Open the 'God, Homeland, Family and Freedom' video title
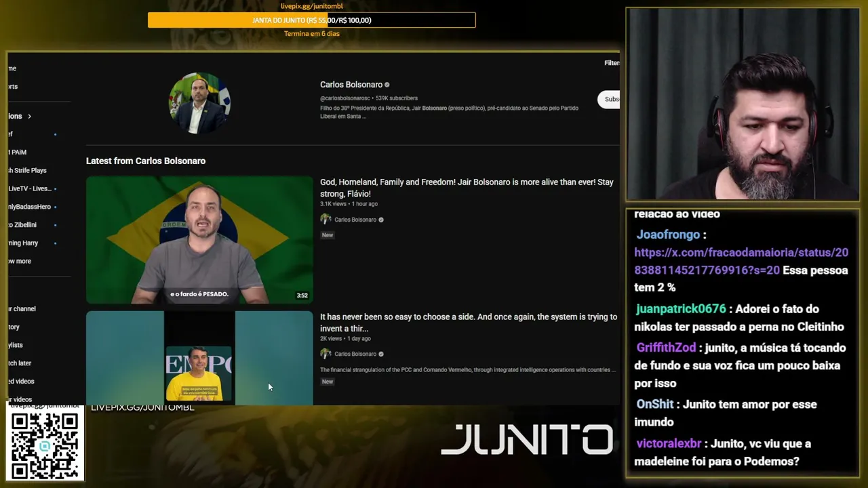868x488 pixels. tap(467, 188)
